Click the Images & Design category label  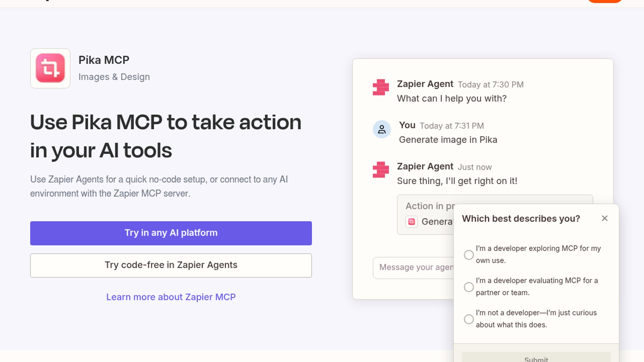coord(114,77)
